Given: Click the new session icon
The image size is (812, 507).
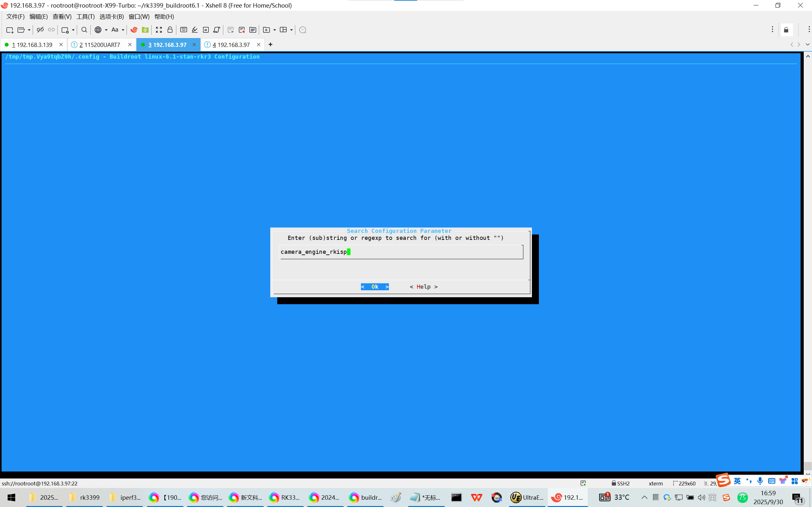Looking at the screenshot, I should point(10,30).
